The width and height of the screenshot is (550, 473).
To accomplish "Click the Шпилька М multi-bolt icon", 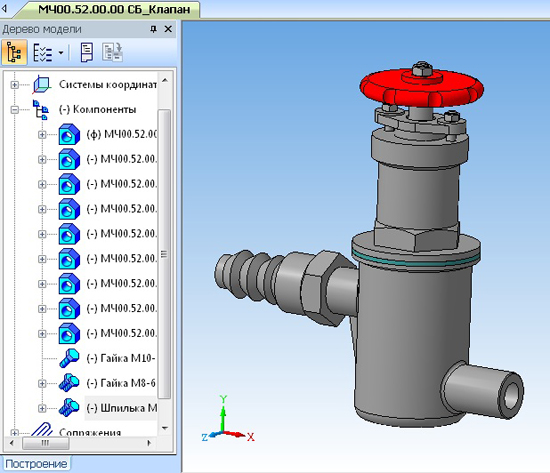I will tap(69, 408).
